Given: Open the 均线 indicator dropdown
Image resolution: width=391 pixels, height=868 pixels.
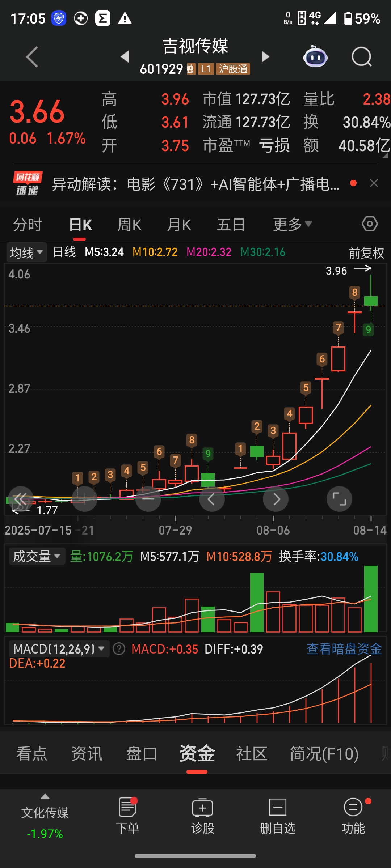Looking at the screenshot, I should coord(26,252).
